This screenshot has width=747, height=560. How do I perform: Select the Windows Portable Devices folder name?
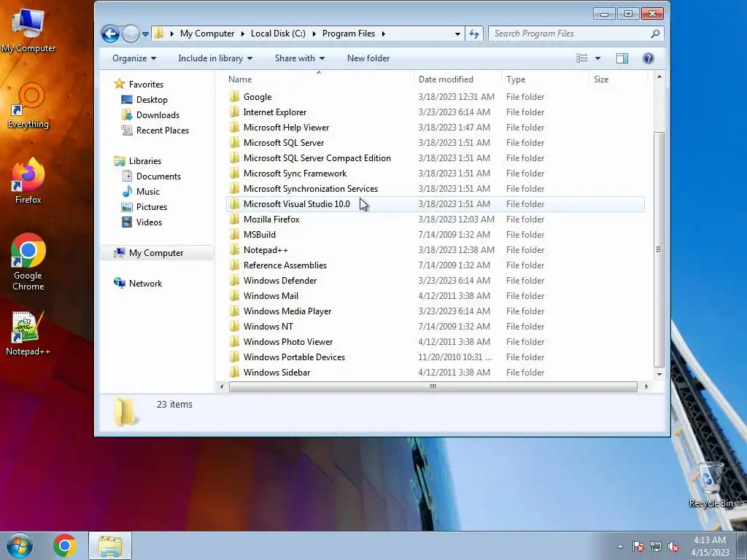[294, 357]
